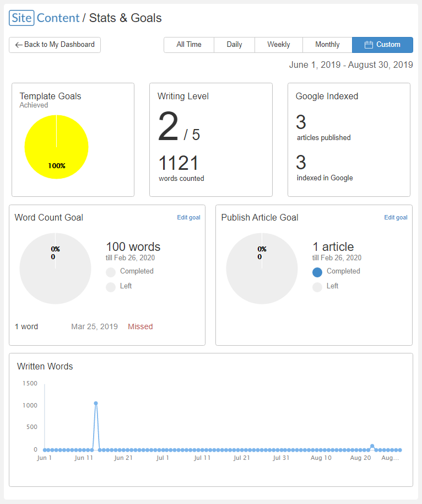Image resolution: width=422 pixels, height=504 pixels.
Task: Switch to the All Time tab
Action: pyautogui.click(x=189, y=45)
